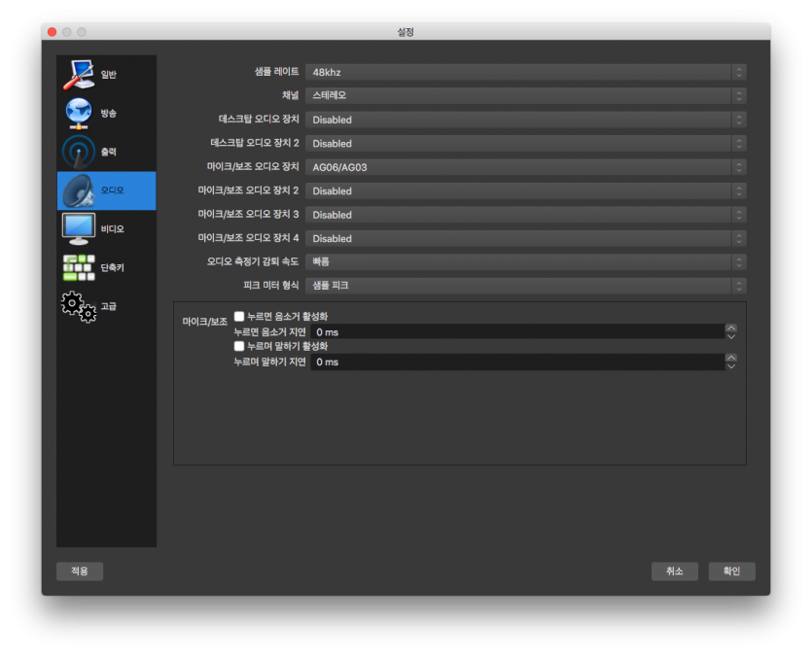812x655 pixels.
Task: Open the 일반 (General) settings icon
Action: coord(78,75)
